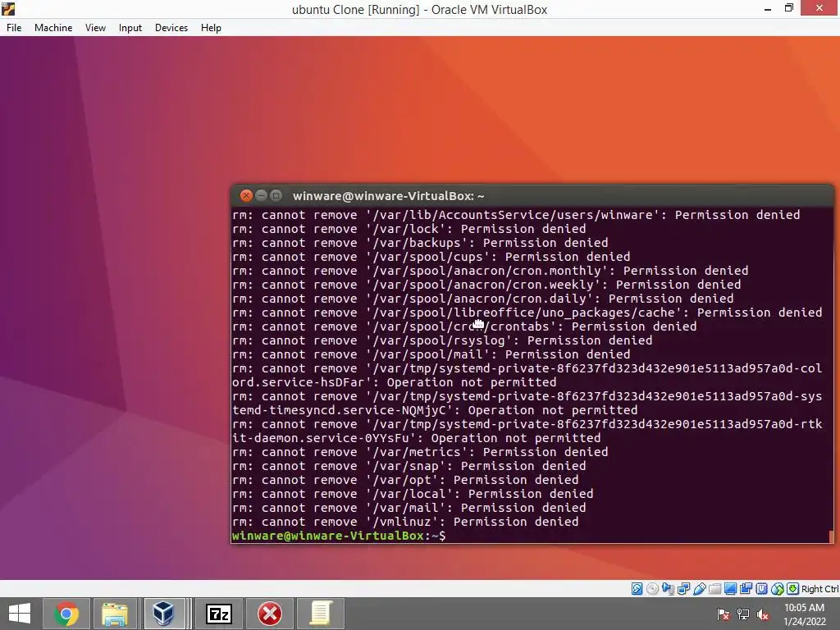Minimize the Ubuntu terminal window
Screen dimensions: 840x630
[x=261, y=195]
